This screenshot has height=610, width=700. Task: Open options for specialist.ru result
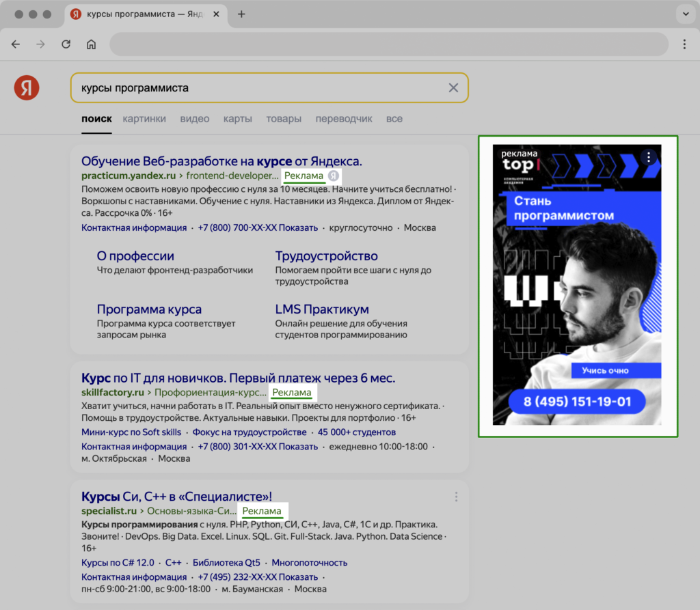point(456,497)
